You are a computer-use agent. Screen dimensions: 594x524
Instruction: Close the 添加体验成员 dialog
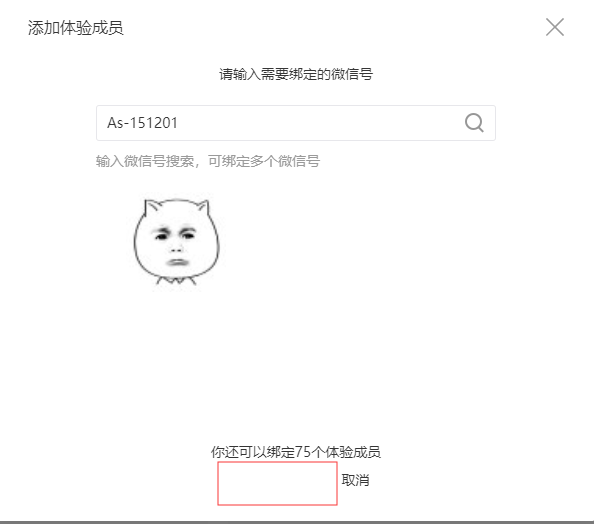[555, 27]
